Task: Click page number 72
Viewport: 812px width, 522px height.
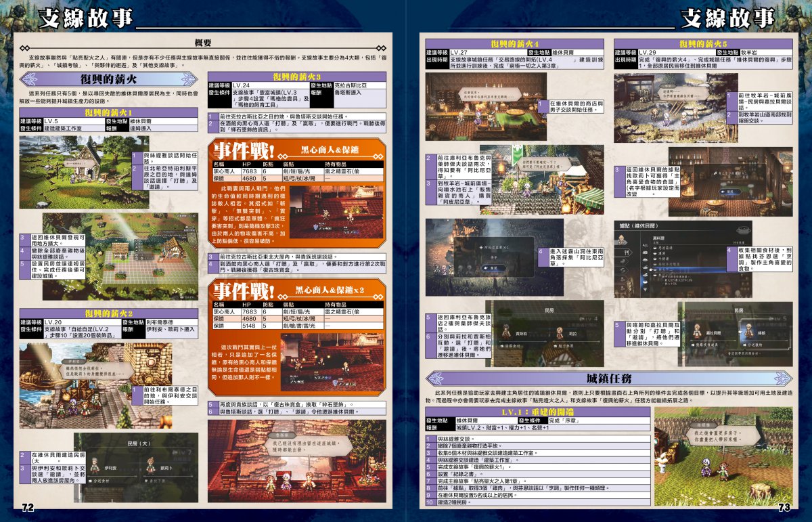Action: pos(28,507)
